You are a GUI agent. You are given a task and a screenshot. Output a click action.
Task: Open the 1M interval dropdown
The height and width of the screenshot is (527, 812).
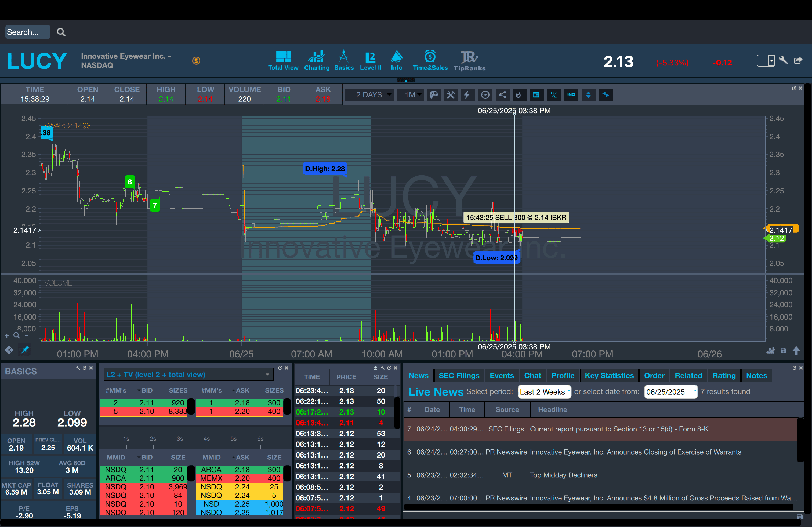pyautogui.click(x=411, y=95)
